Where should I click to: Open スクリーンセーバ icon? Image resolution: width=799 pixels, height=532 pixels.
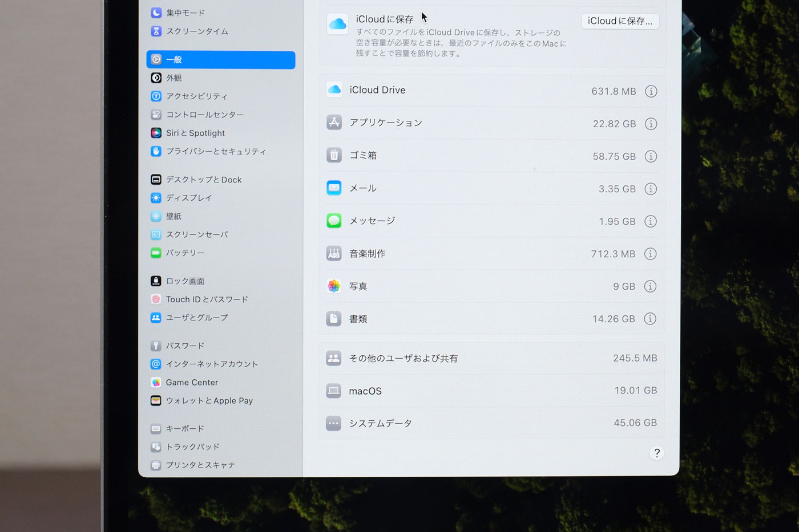[156, 234]
